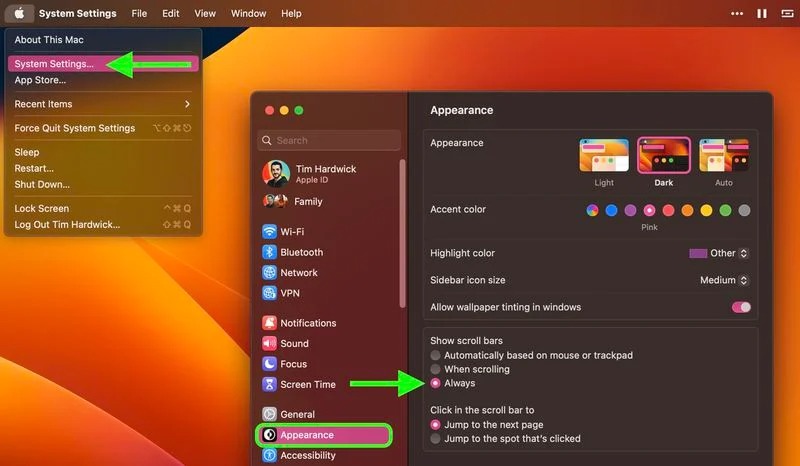Toggle Allow wallpaper tinting in windows
The width and height of the screenshot is (800, 466).
click(741, 307)
